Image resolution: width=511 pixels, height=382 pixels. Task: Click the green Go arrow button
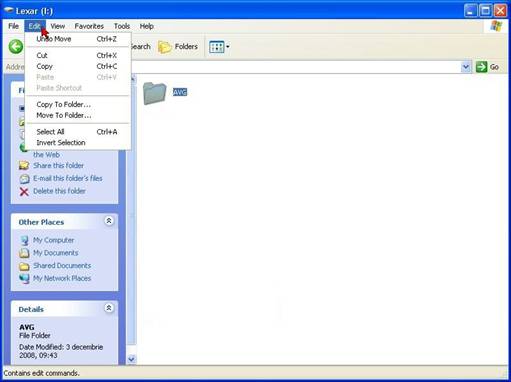click(x=481, y=67)
